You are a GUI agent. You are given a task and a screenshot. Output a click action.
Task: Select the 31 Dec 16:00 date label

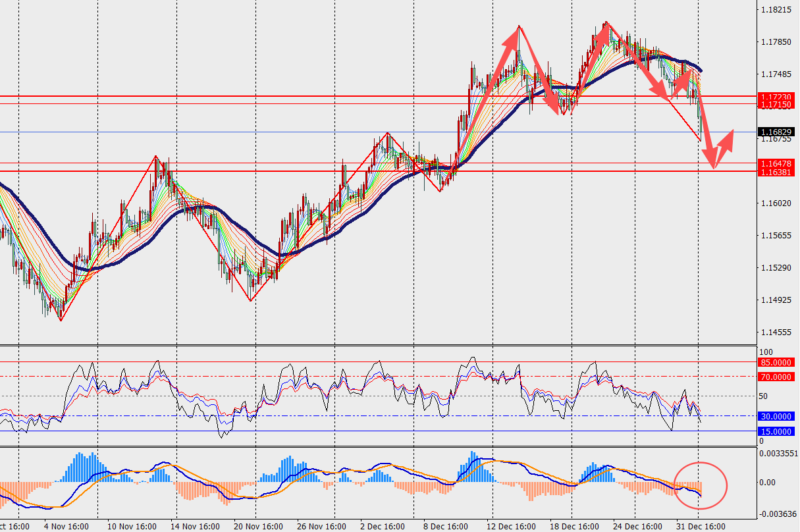tap(699, 527)
